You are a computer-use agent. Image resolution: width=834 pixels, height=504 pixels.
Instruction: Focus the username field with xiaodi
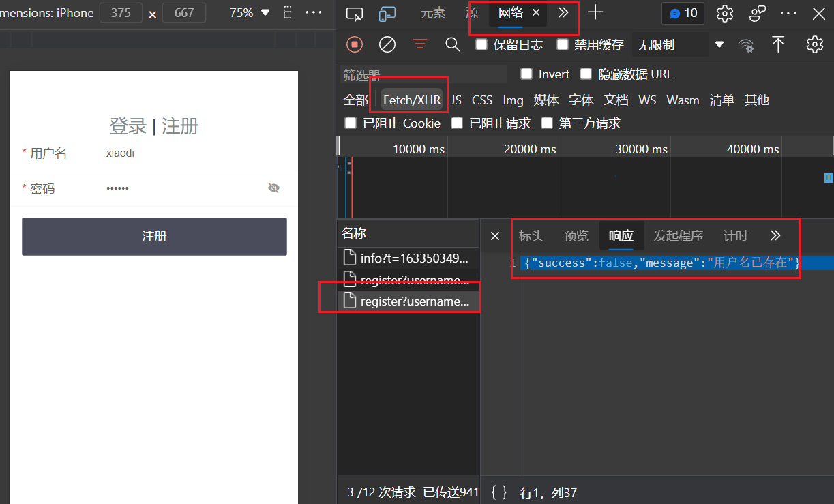(193, 153)
